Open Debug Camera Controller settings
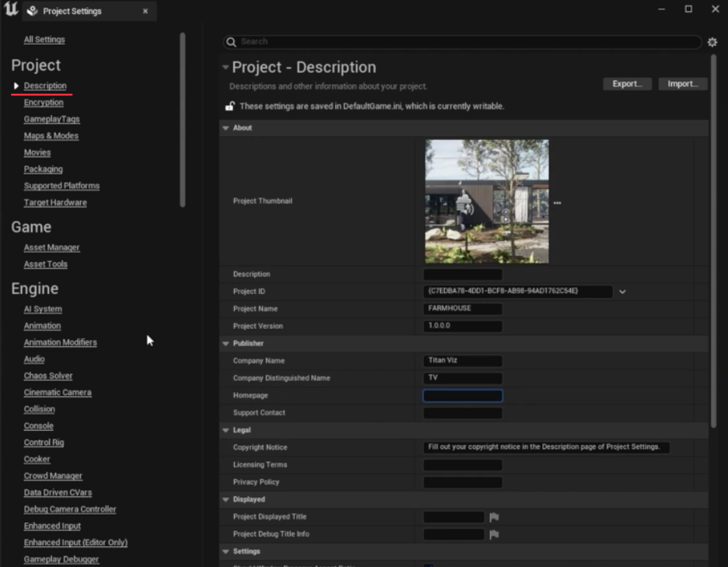This screenshot has height=567, width=728. [70, 510]
